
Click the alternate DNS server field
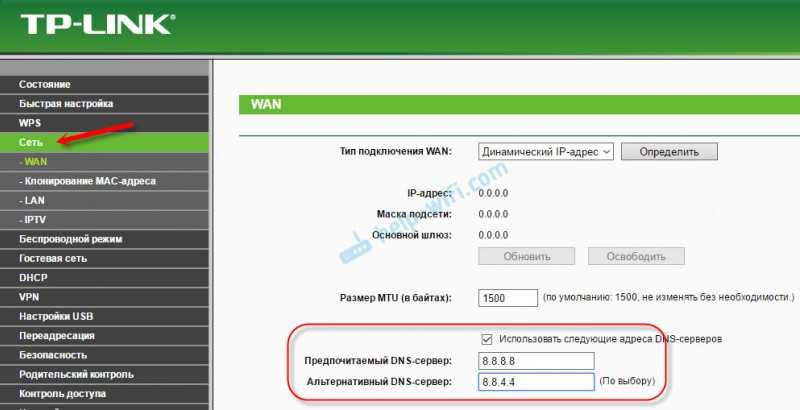tap(536, 381)
